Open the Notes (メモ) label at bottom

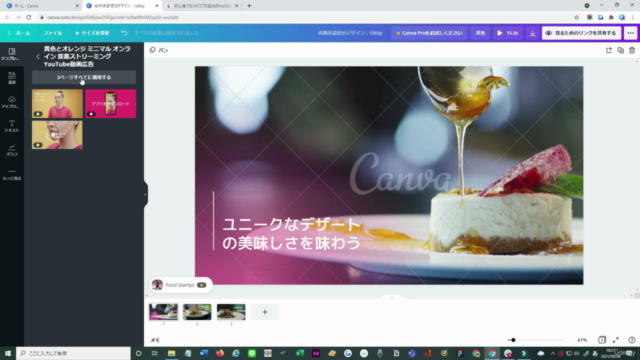[155, 340]
